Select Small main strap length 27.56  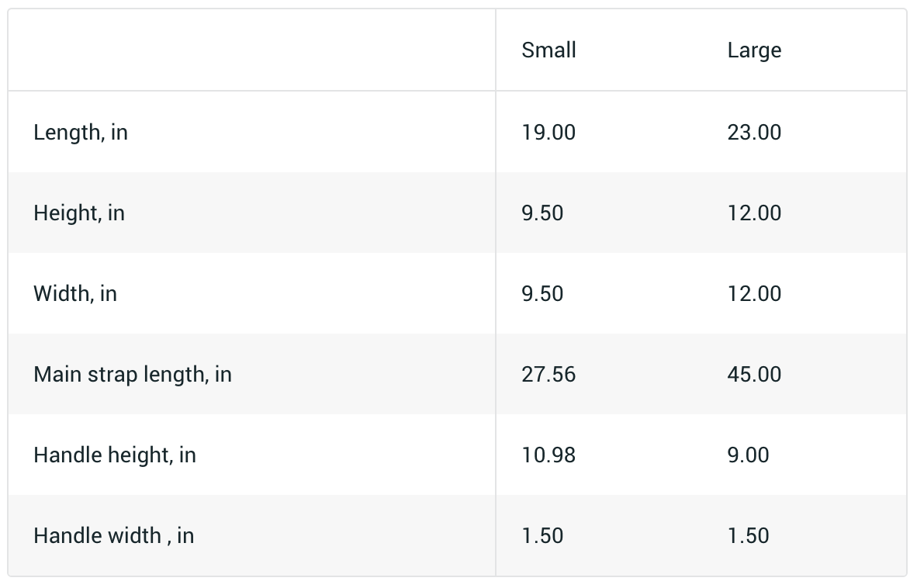[548, 375]
